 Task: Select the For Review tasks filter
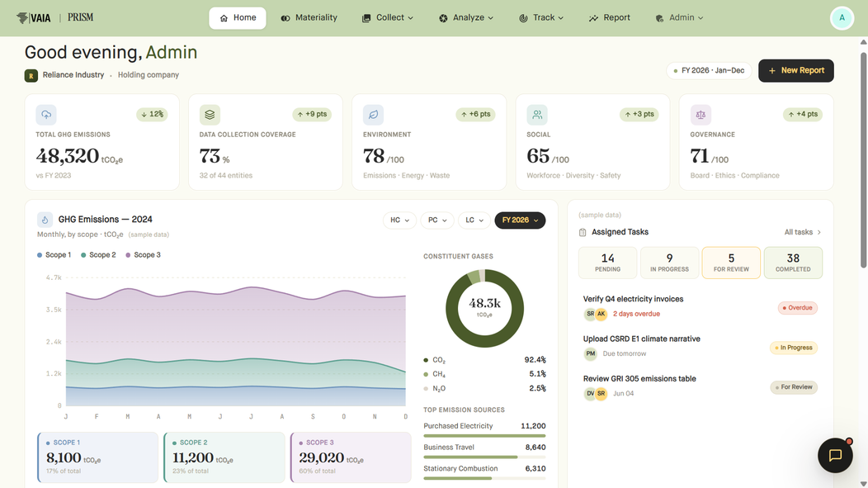(731, 263)
